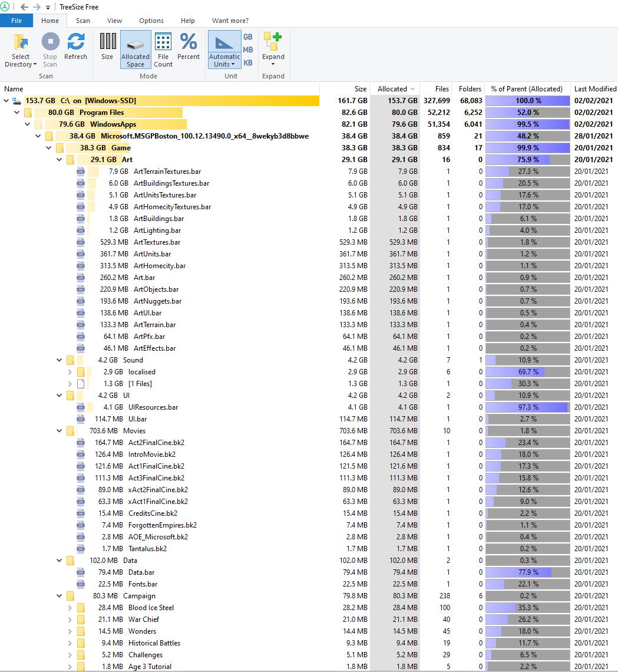Expand the localised folder
618x672 pixels.
pos(70,372)
